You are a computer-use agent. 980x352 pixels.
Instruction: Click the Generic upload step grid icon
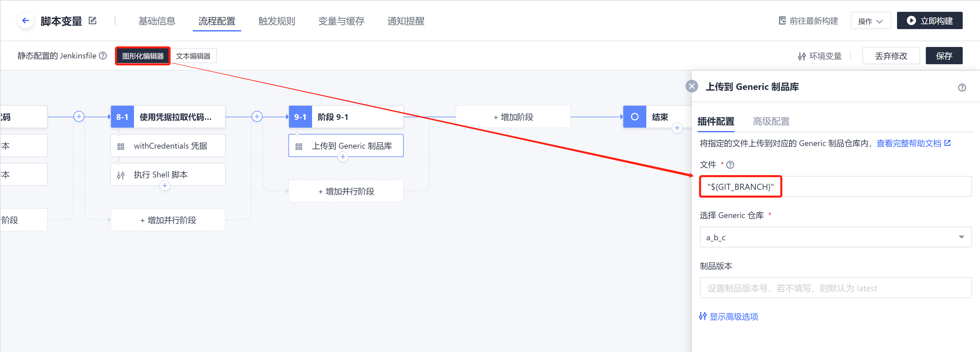tap(299, 146)
